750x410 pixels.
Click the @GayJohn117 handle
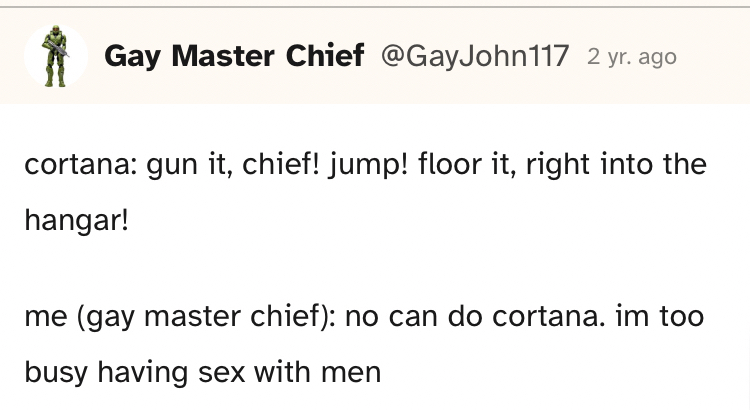[475, 57]
